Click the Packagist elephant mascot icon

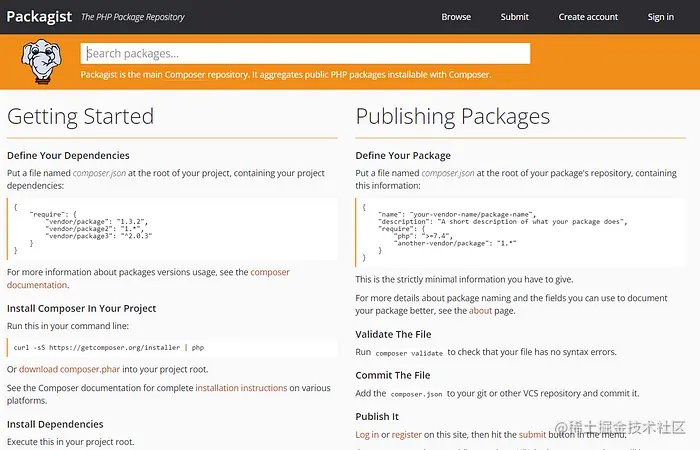point(41,61)
